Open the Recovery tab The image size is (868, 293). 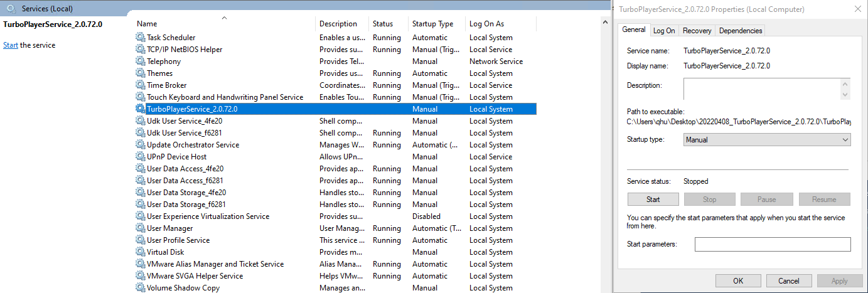click(697, 30)
